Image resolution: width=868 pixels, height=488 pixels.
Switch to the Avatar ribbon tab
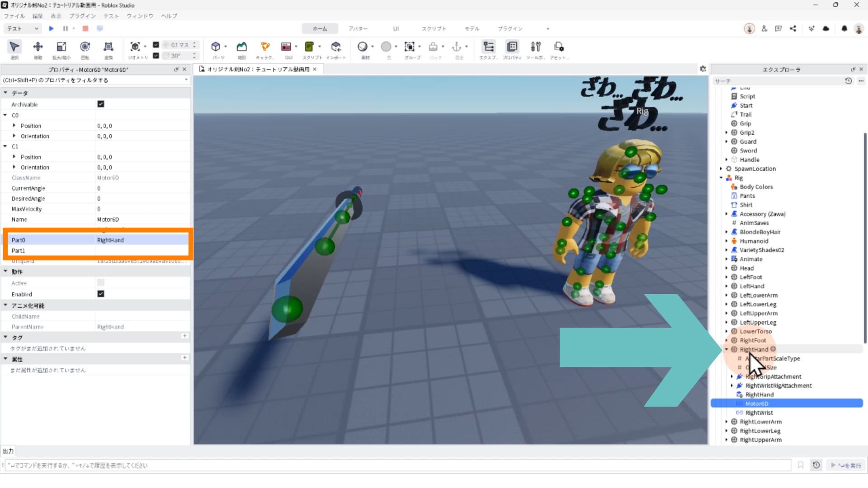[358, 28]
